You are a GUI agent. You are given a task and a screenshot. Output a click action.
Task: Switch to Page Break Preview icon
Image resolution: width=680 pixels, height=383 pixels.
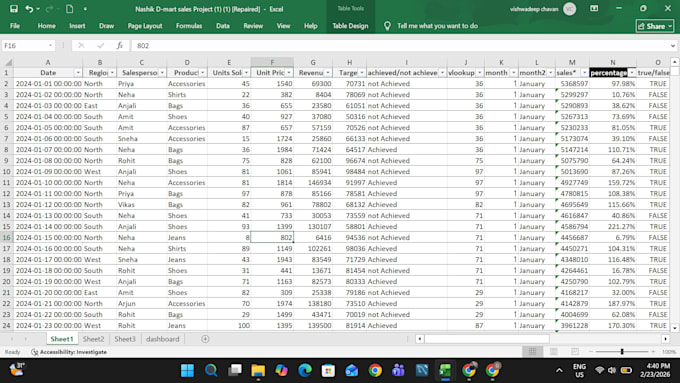(x=575, y=352)
